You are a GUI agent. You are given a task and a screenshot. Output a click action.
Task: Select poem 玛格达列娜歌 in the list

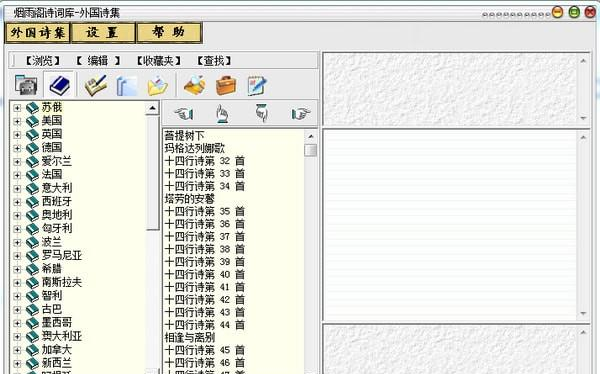tap(195, 148)
